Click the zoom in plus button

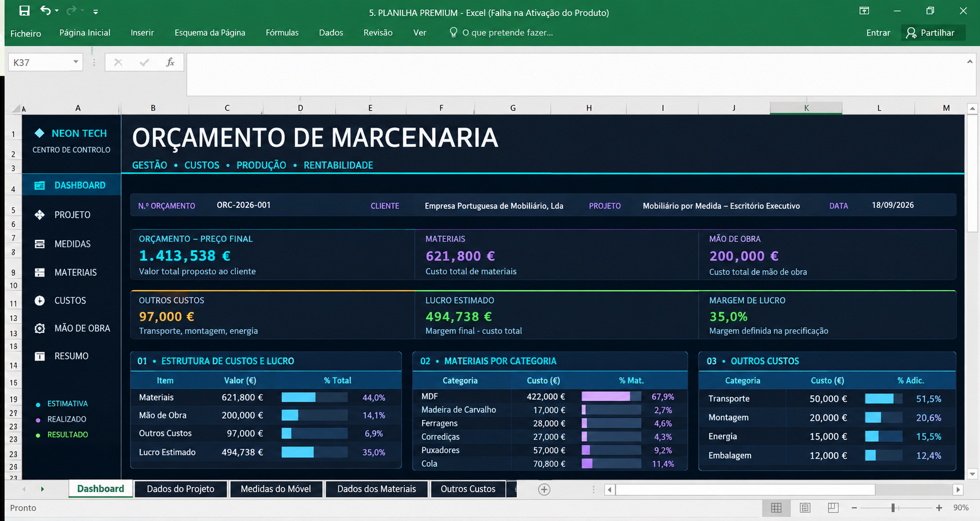[x=939, y=508]
